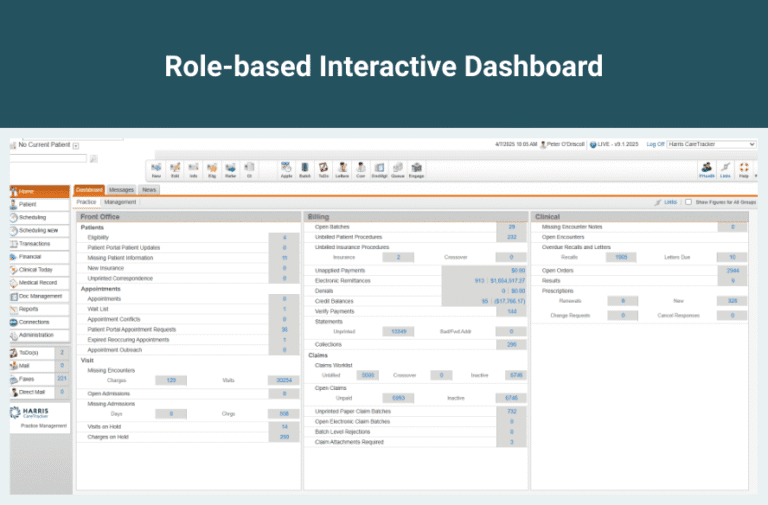This screenshot has width=768, height=505.
Task: Select the Practice sub-tab
Action: [x=86, y=202]
